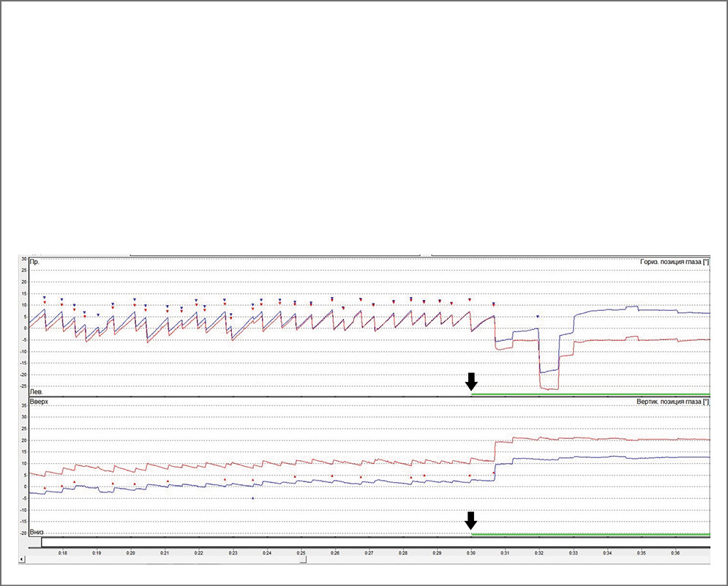Click the 'Пр.' axis label
The width and height of the screenshot is (728, 586).
pyautogui.click(x=34, y=261)
